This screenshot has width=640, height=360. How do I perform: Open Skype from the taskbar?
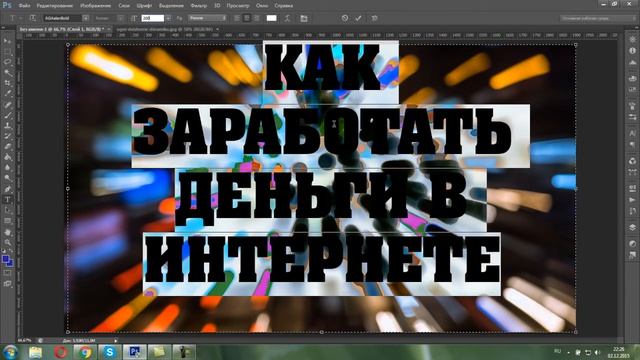(x=109, y=352)
